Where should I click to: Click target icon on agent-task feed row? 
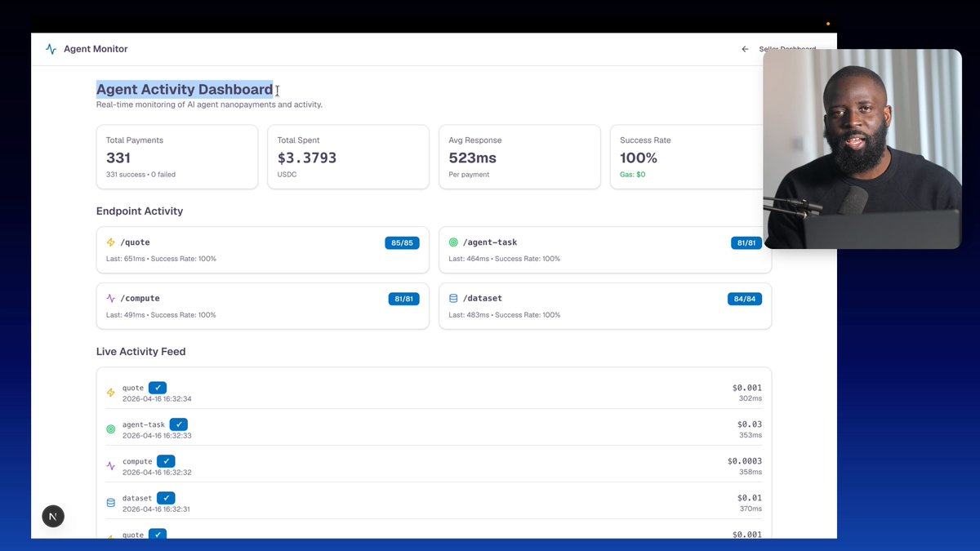(x=111, y=429)
